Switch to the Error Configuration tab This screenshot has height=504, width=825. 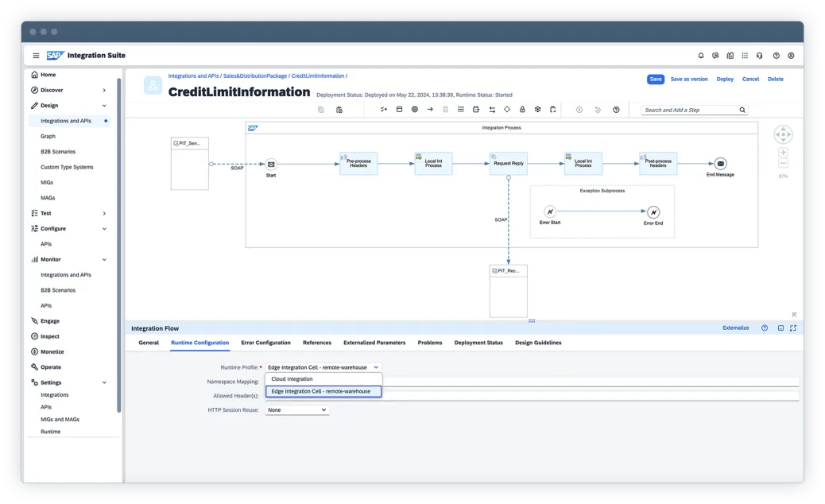point(265,343)
